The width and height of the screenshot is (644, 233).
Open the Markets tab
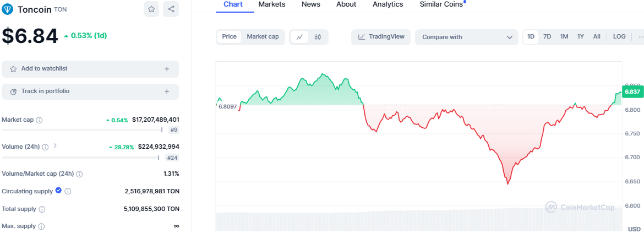pos(272,4)
